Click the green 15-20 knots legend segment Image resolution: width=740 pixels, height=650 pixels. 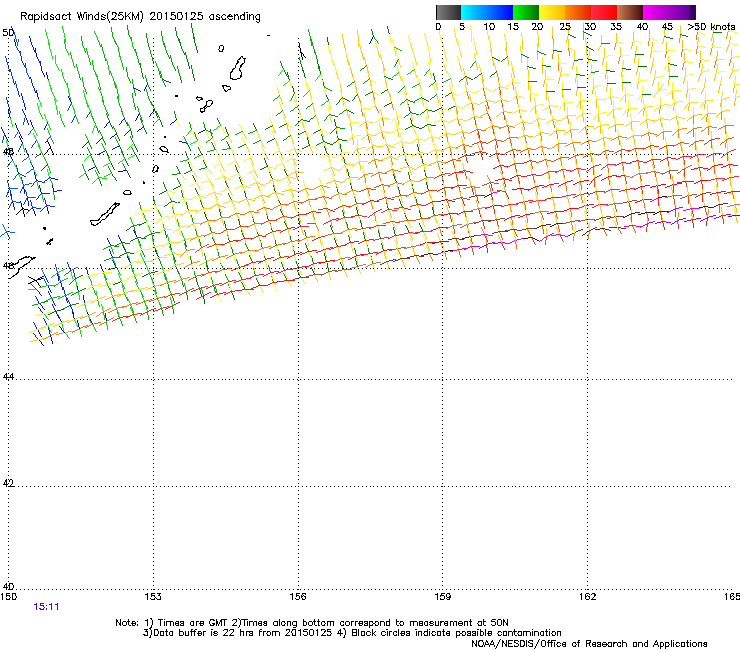526,12
